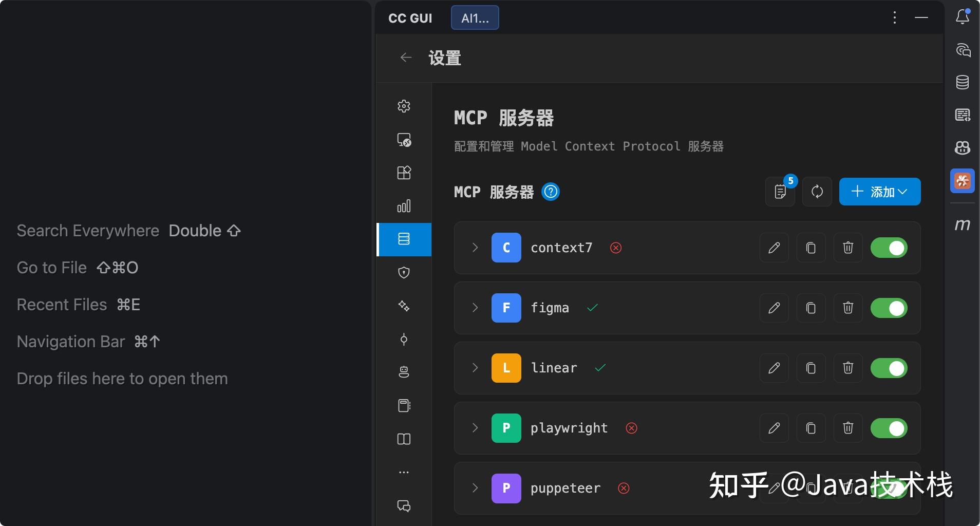Expand the playwright server row
Screen dimensions: 980x526
pyautogui.click(x=475, y=428)
